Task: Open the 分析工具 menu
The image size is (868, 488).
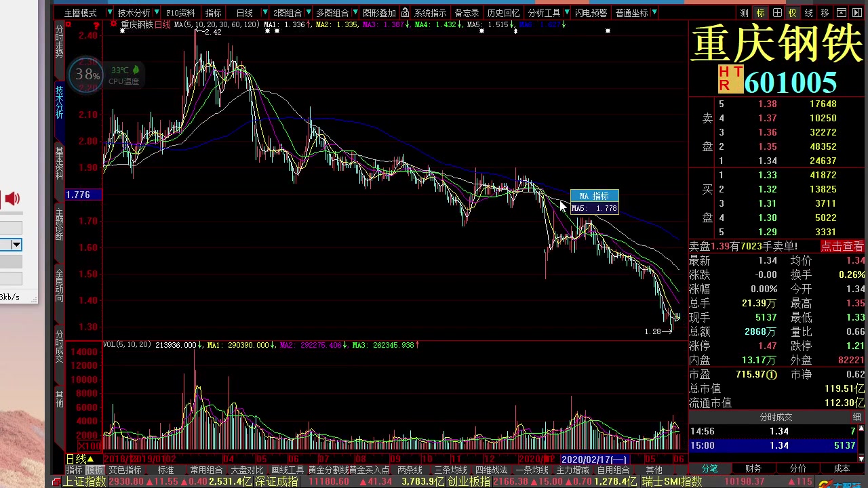Action: 545,13
